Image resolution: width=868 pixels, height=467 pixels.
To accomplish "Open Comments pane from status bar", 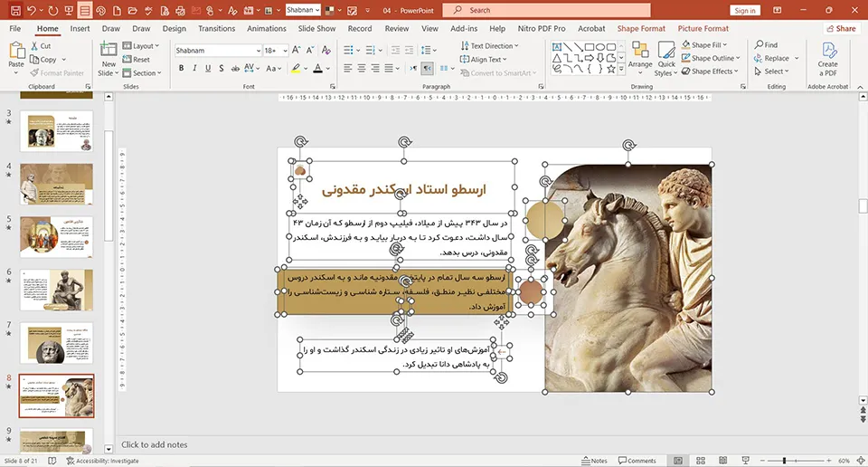I will 637,461.
